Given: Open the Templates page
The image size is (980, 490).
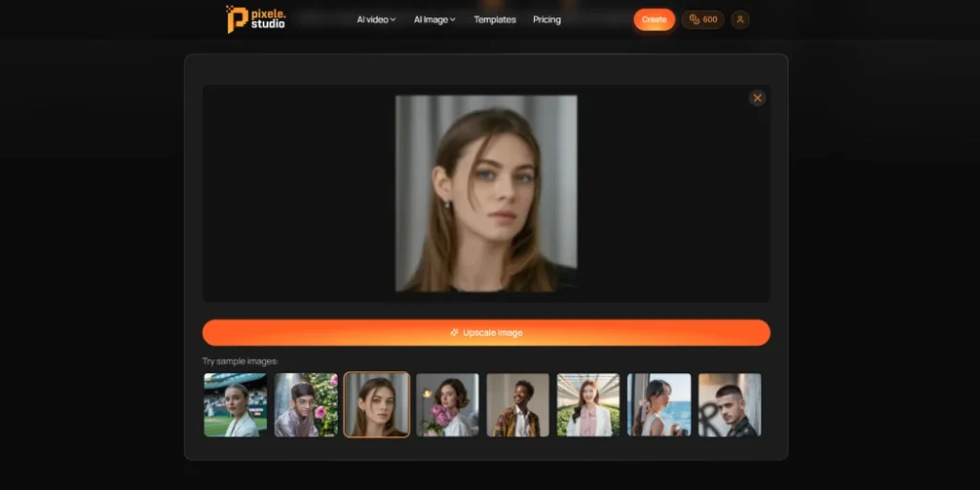Looking at the screenshot, I should pyautogui.click(x=495, y=19).
